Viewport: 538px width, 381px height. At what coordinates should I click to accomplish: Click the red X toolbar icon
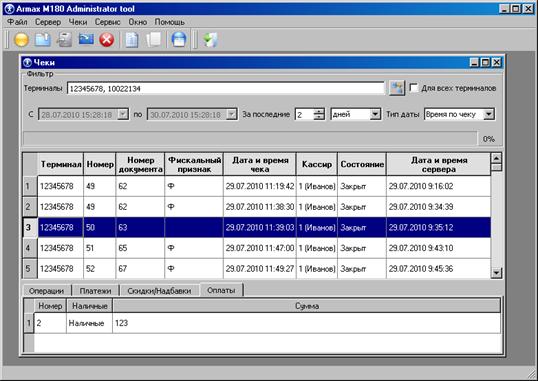click(107, 40)
